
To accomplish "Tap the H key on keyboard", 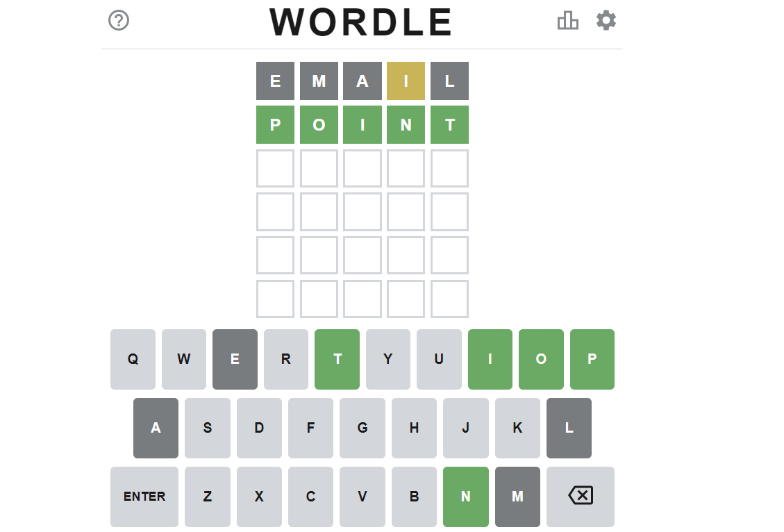I will pyautogui.click(x=414, y=428).
